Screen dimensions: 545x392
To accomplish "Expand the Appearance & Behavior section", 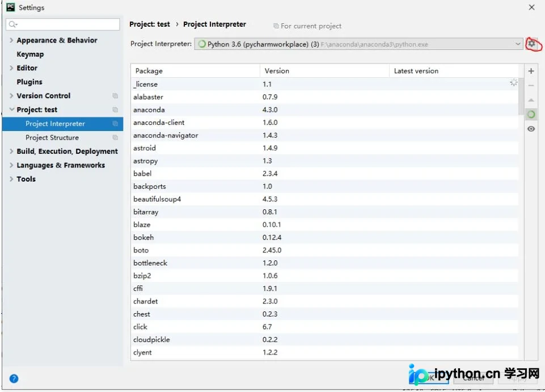I will (11, 40).
